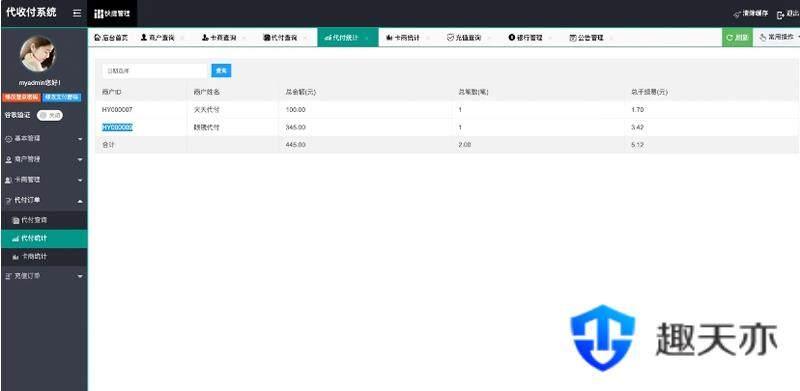Viewport: 800px width, 391px height.
Task: Switch to the 后台首页 tab
Action: (x=111, y=38)
